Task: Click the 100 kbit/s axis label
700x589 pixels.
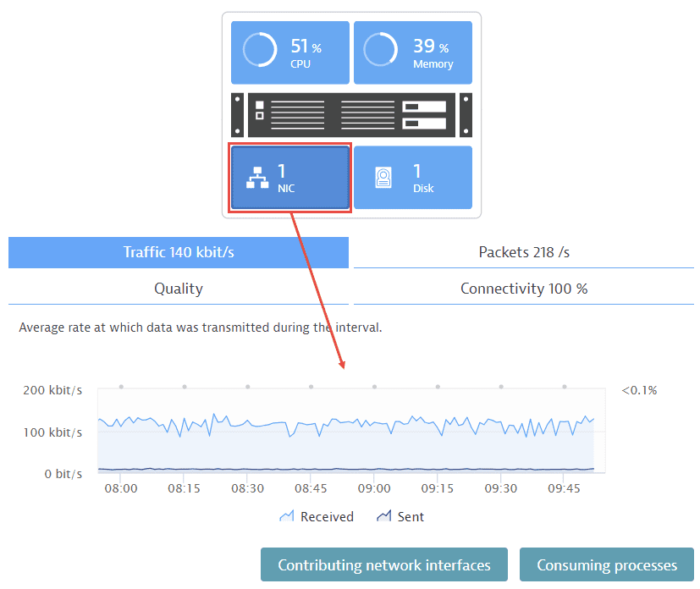Action: 52,432
